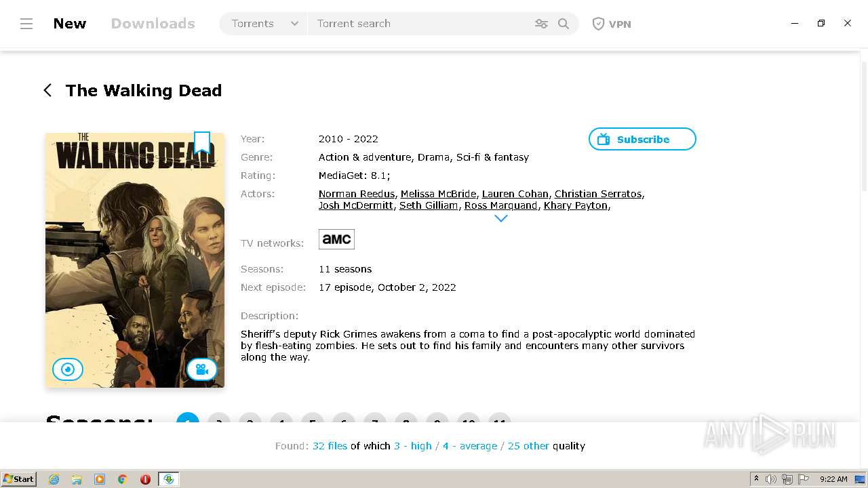Open the hamburger main menu
Image resolution: width=868 pixels, height=488 pixels.
[x=26, y=24]
